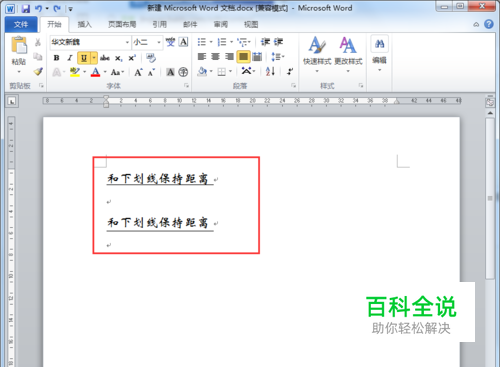The width and height of the screenshot is (500, 367).
Task: Click the Phonetic Guide icon
Action: (170, 42)
